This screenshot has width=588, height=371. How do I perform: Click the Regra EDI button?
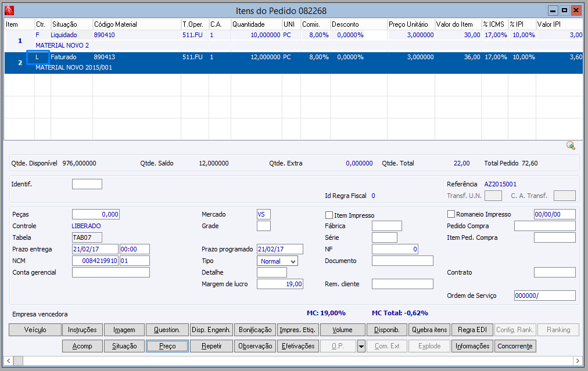(x=472, y=330)
